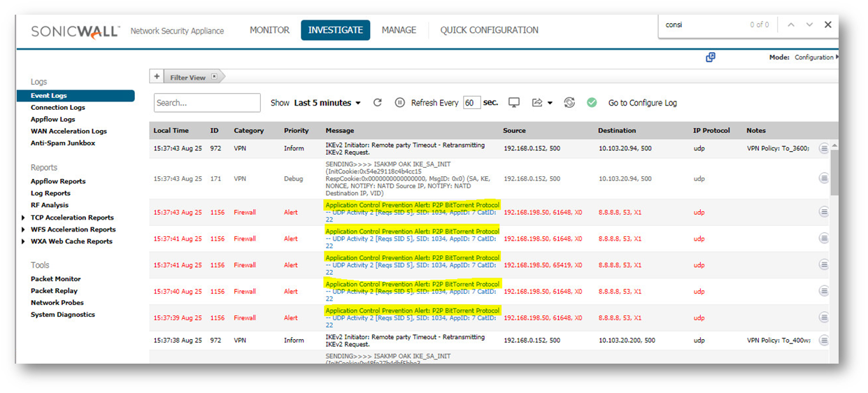Switch to the MONITOR tab

tap(269, 30)
